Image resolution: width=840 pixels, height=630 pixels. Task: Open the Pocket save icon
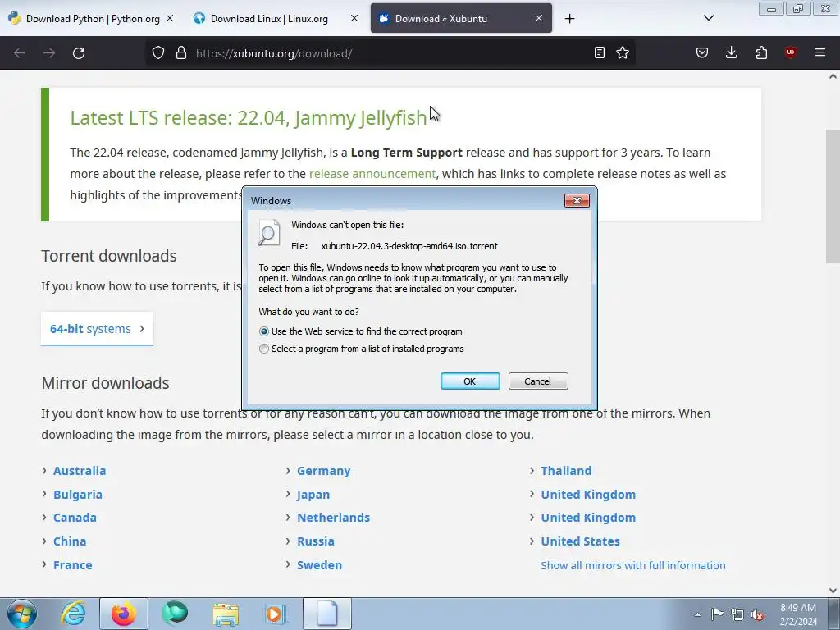tap(702, 52)
